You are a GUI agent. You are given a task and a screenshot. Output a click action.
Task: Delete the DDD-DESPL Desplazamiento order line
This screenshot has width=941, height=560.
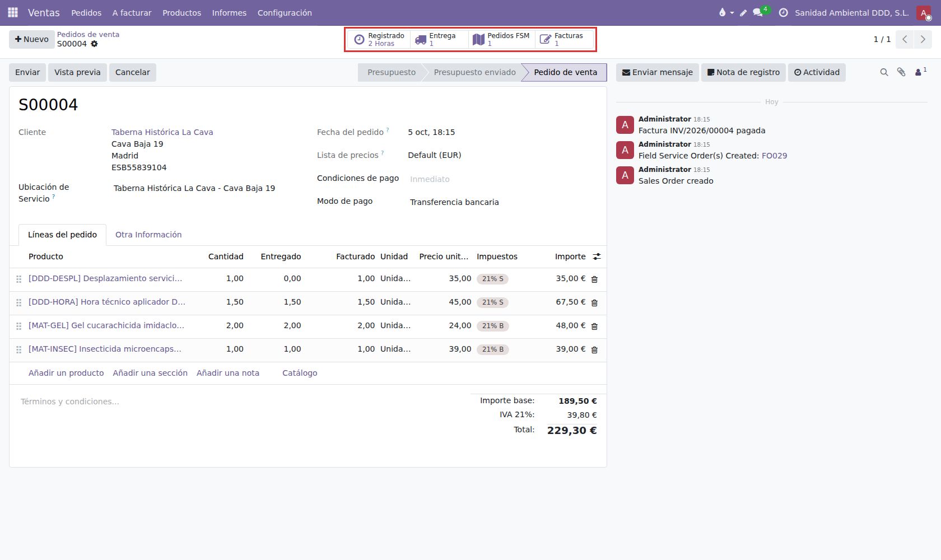594,279
